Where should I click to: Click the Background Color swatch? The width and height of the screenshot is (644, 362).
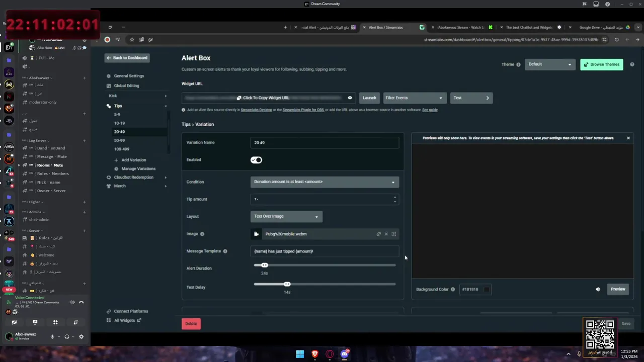click(x=487, y=290)
